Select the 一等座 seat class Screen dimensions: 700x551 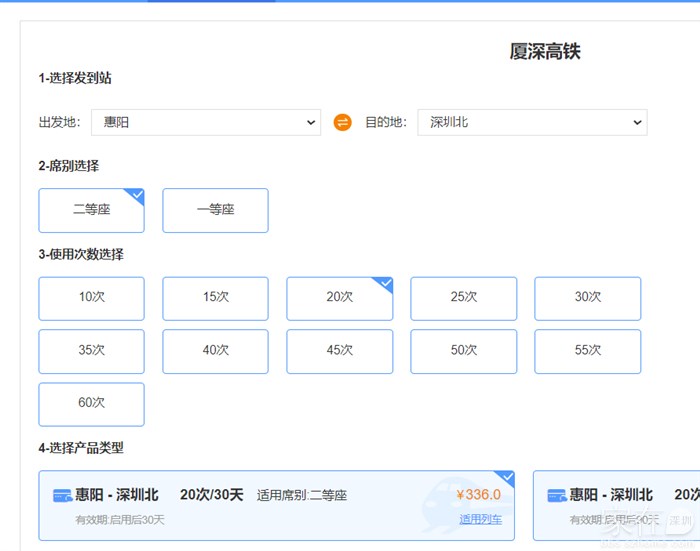click(x=215, y=210)
